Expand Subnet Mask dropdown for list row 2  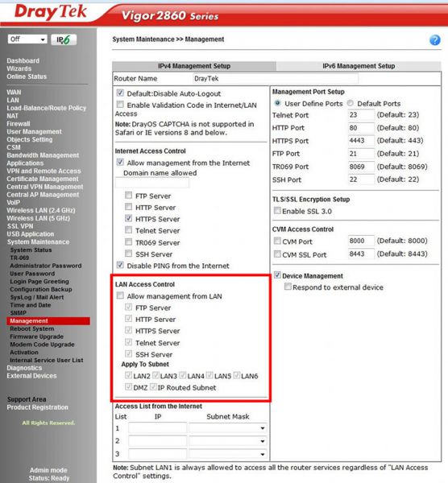(x=227, y=441)
